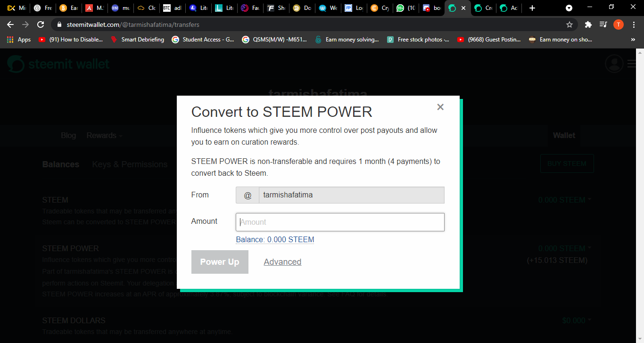Viewport: 644px width, 343px height.
Task: Switch to the "Fau" browser tab
Action: [250, 8]
